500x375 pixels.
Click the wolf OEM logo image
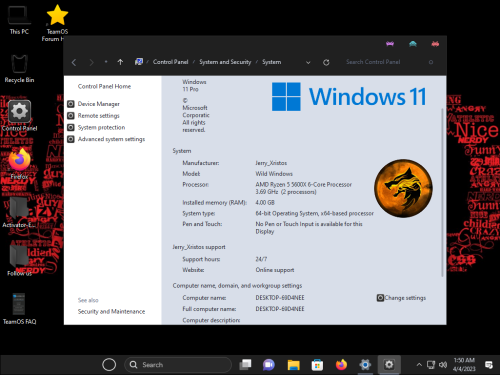click(403, 188)
